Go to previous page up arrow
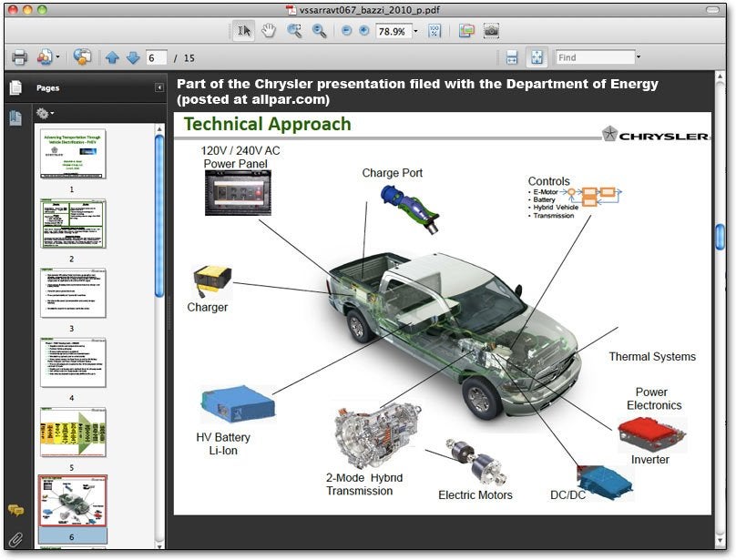 pos(112,57)
